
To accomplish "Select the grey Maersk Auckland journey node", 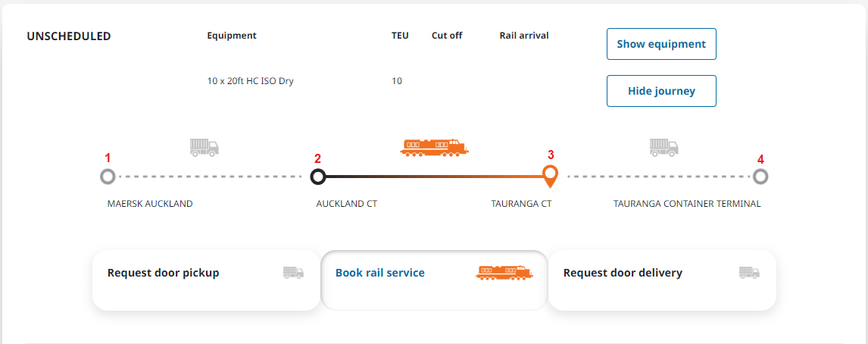I will (x=108, y=177).
